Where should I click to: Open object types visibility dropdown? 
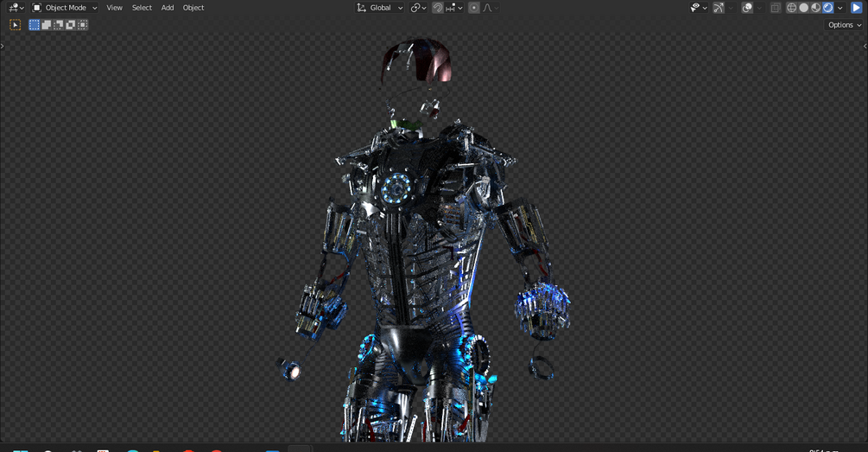[x=699, y=8]
